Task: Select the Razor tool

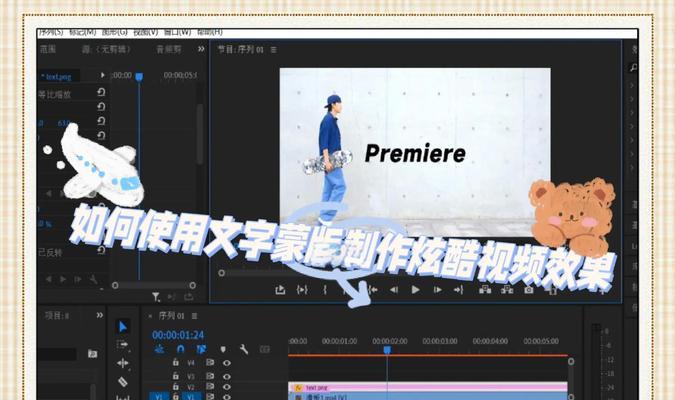Action: pyautogui.click(x=123, y=381)
